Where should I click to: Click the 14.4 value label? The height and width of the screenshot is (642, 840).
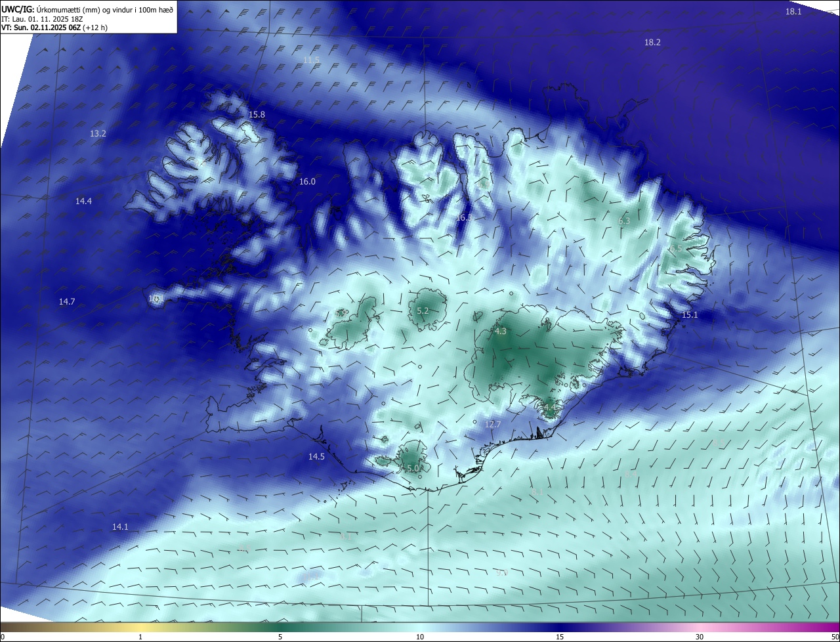click(83, 202)
